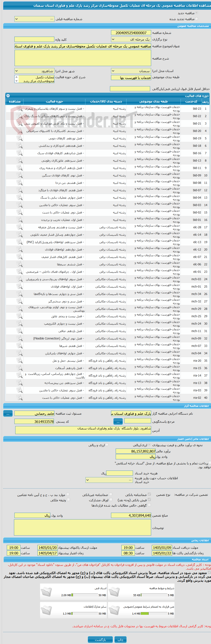Viewport: 211px width, 644px height.
Task: Select ارزی و ریالی radio option
Action: pyautogui.click(x=107, y=445)
